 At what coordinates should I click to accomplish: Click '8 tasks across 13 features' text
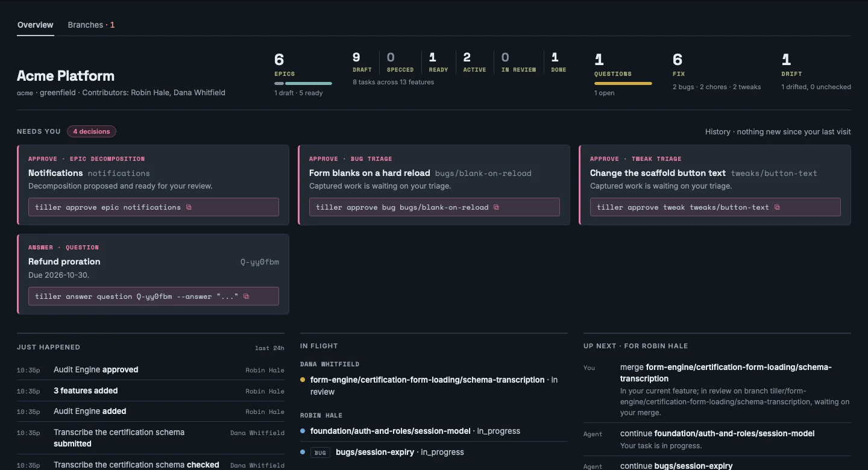tap(394, 82)
